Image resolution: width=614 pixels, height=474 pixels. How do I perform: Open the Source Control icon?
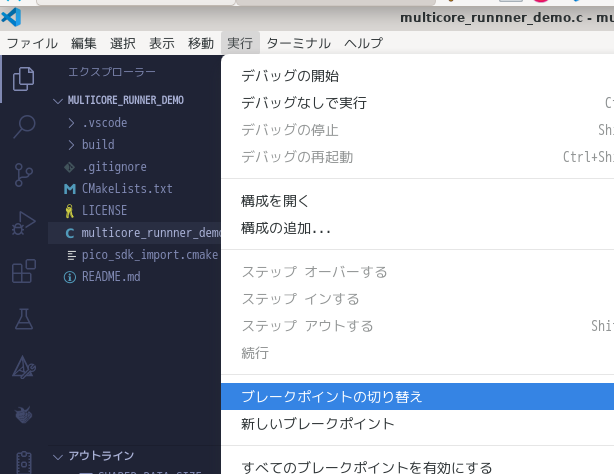(23, 175)
